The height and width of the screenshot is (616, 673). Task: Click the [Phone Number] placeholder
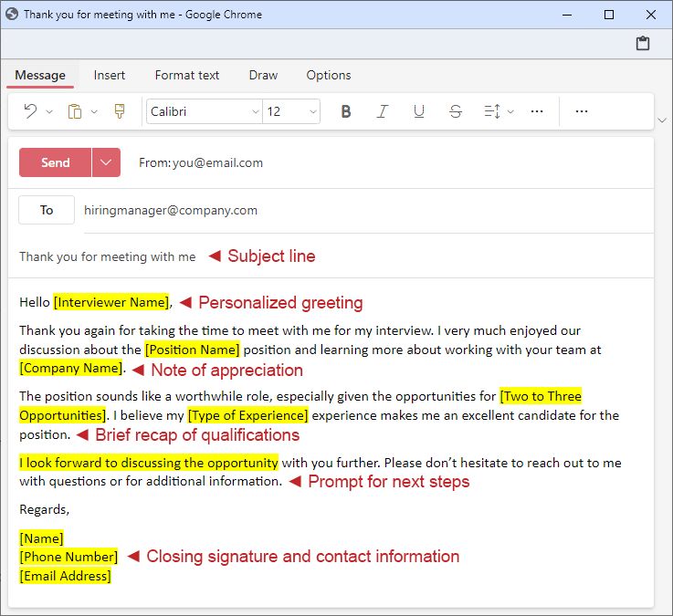tap(68, 557)
